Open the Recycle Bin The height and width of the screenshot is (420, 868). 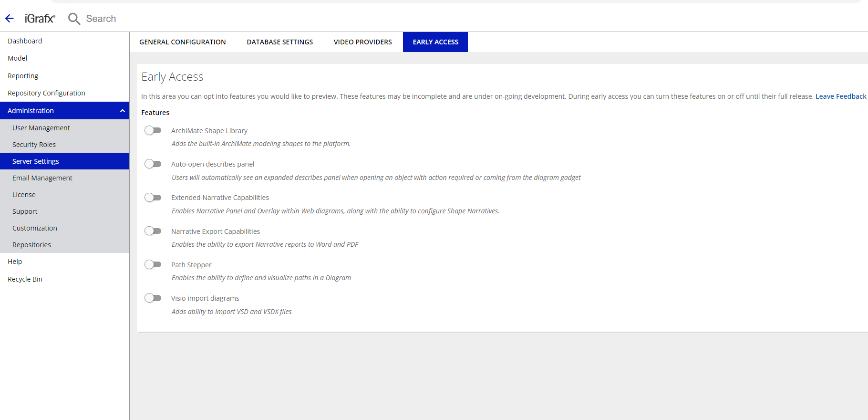[25, 279]
